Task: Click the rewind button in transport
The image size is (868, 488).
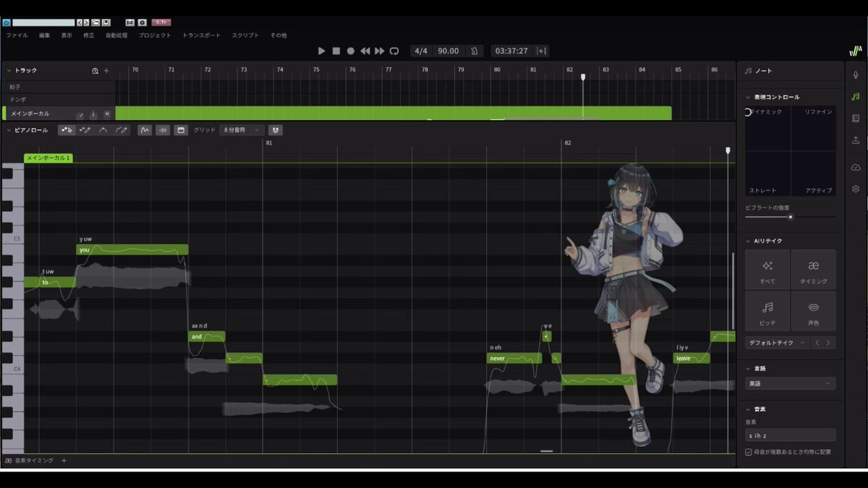Action: click(x=365, y=51)
